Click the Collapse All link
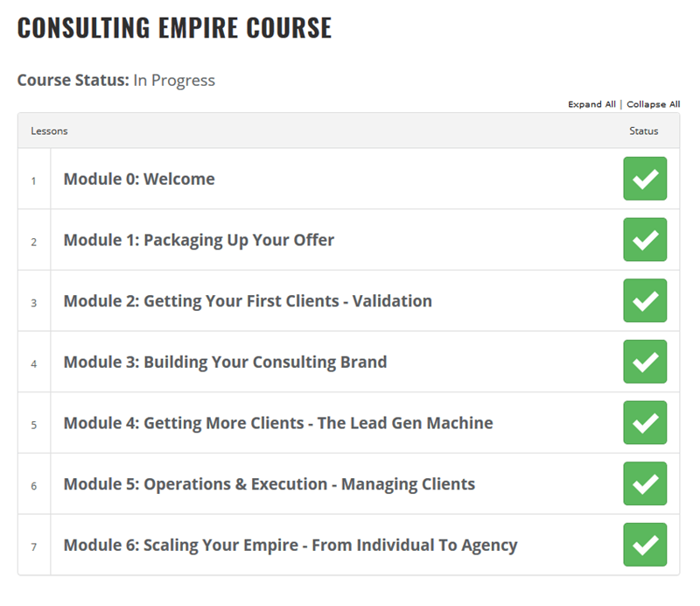The height and width of the screenshot is (606, 700). (651, 103)
